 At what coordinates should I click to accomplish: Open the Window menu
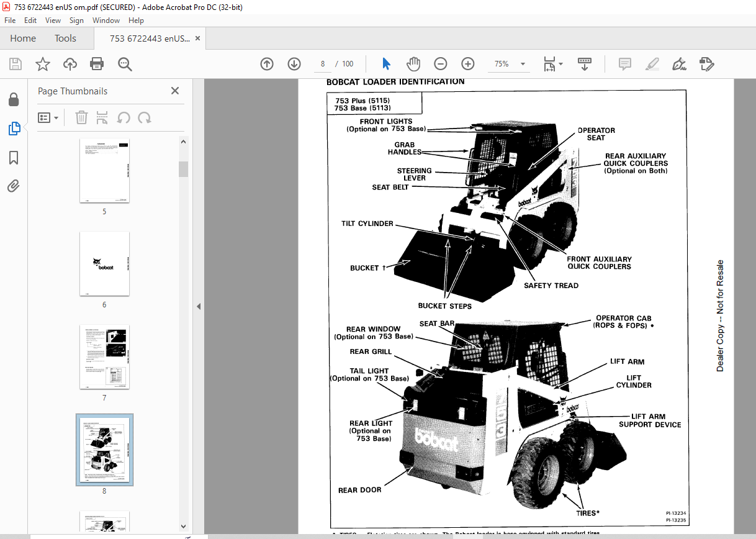[106, 20]
